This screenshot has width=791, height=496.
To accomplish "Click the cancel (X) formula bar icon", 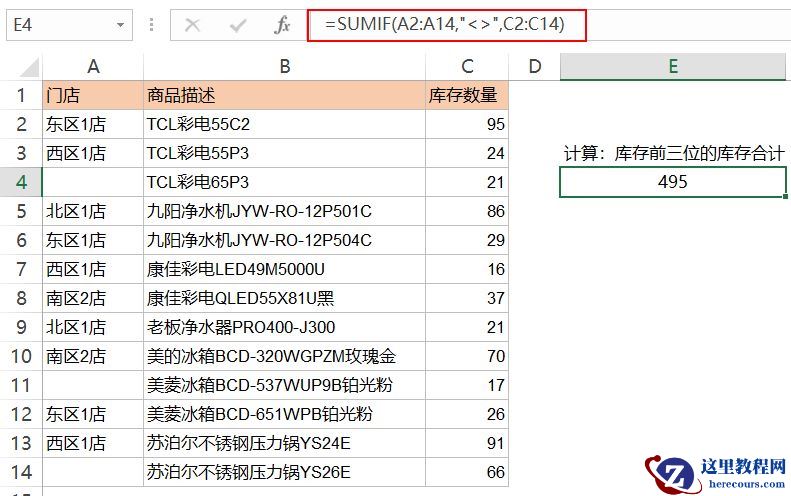I will pyautogui.click(x=192, y=24).
